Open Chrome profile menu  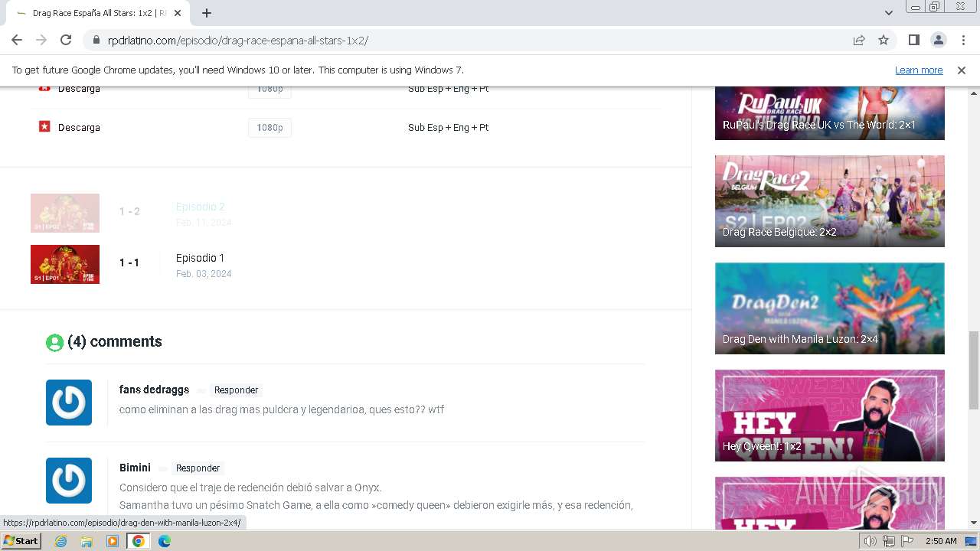click(938, 40)
